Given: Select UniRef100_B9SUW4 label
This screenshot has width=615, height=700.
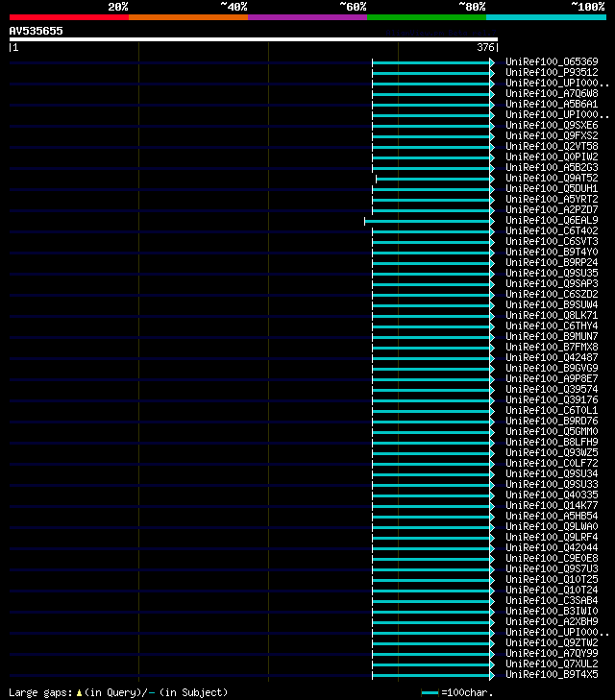Looking at the screenshot, I should pyautogui.click(x=552, y=305).
